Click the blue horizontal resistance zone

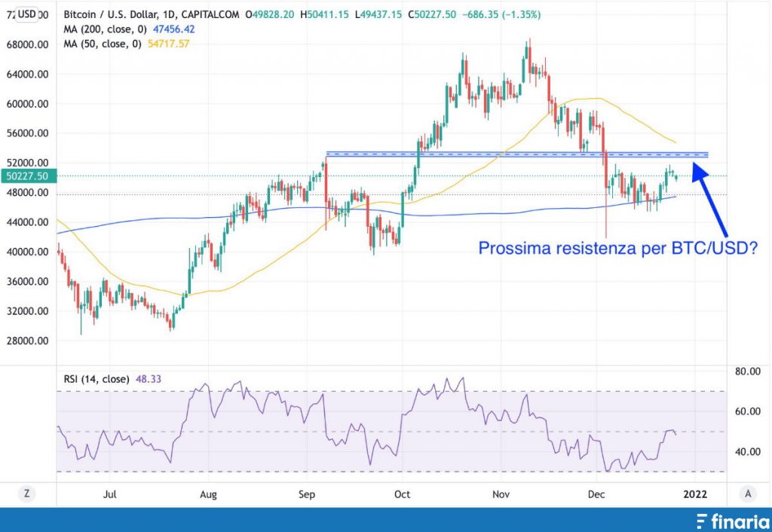click(517, 154)
